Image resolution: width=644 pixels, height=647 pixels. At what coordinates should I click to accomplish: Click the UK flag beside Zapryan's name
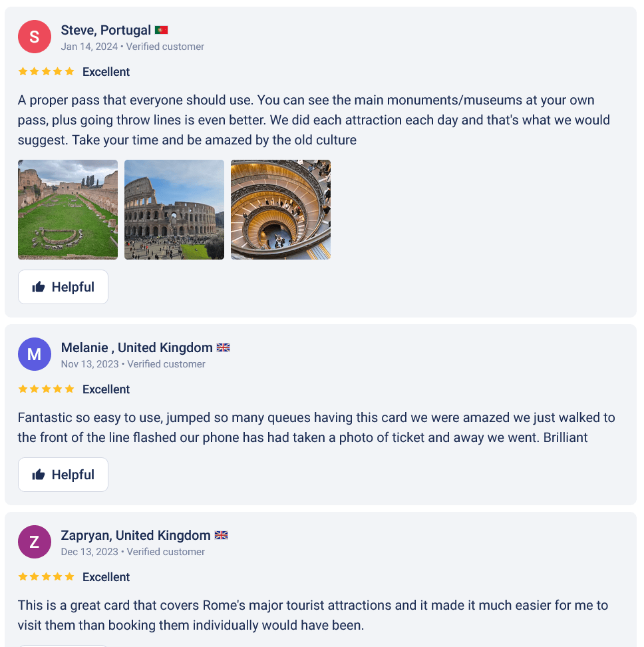pyautogui.click(x=221, y=535)
